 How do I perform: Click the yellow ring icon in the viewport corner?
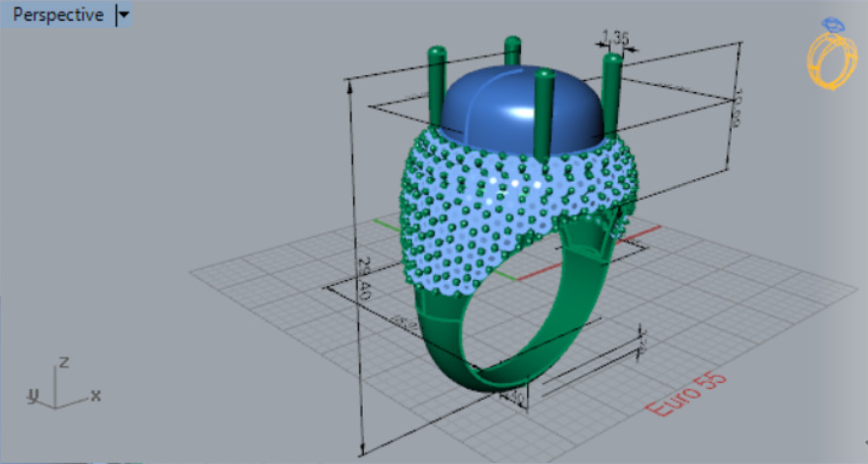point(830,53)
